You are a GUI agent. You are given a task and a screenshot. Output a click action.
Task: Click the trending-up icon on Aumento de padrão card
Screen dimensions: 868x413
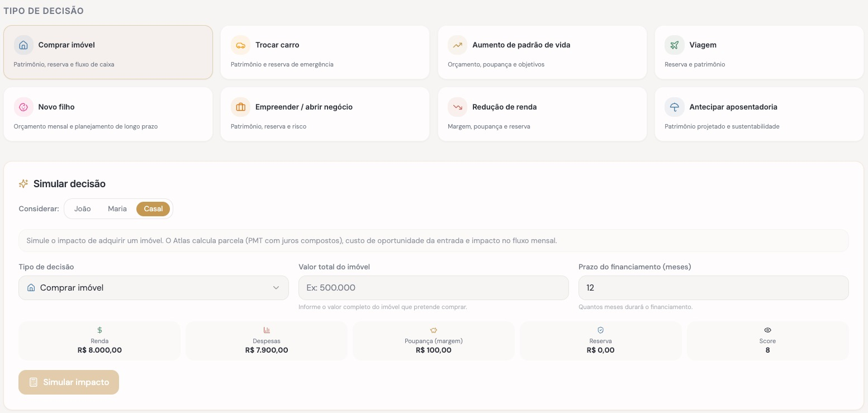(458, 45)
